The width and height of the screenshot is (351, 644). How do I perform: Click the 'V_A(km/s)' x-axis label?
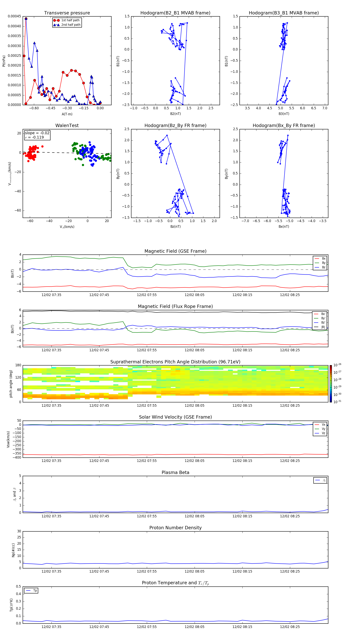(x=67, y=227)
